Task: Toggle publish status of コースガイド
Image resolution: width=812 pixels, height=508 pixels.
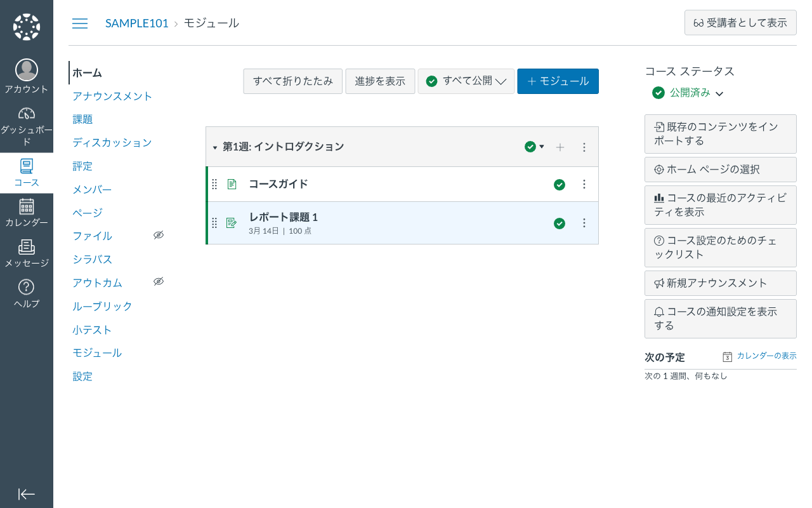Action: coord(560,184)
